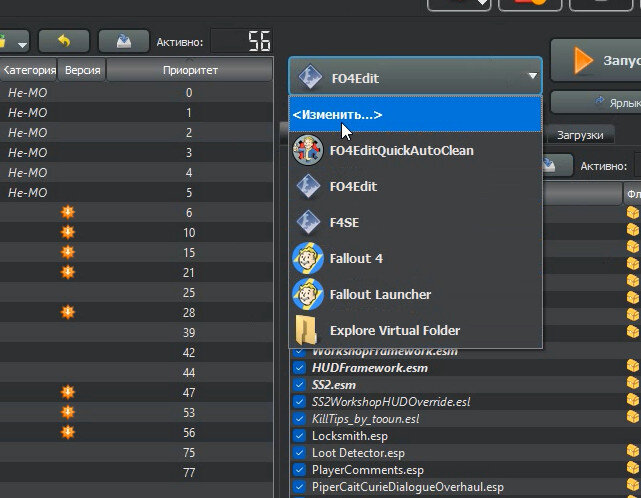Toggle the Loot Detector.esp checkbox

coord(299,453)
